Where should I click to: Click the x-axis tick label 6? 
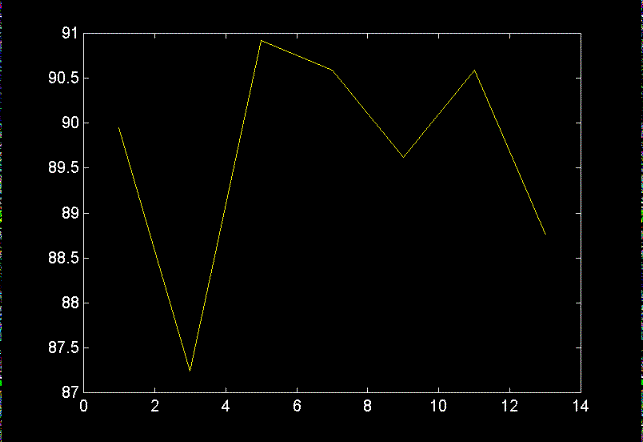[297, 406]
